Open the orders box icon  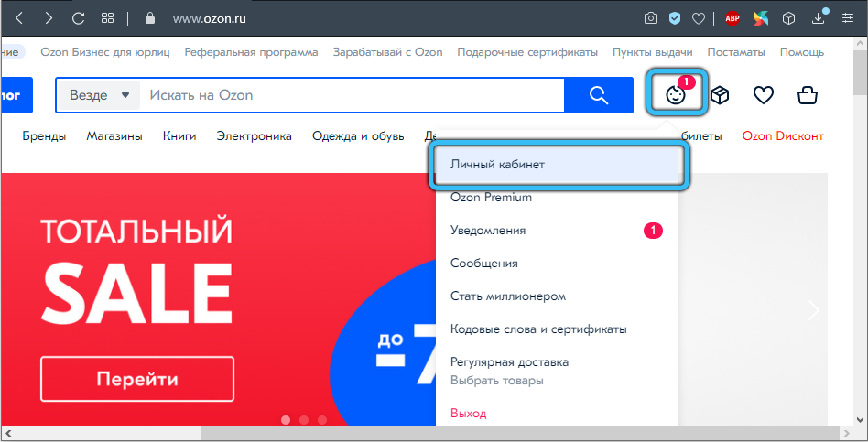pyautogui.click(x=720, y=95)
